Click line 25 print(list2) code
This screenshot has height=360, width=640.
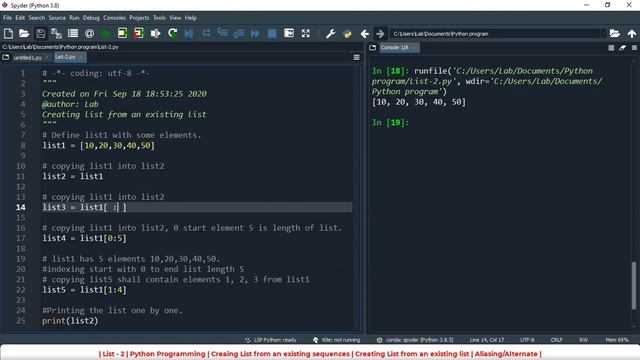70,321
